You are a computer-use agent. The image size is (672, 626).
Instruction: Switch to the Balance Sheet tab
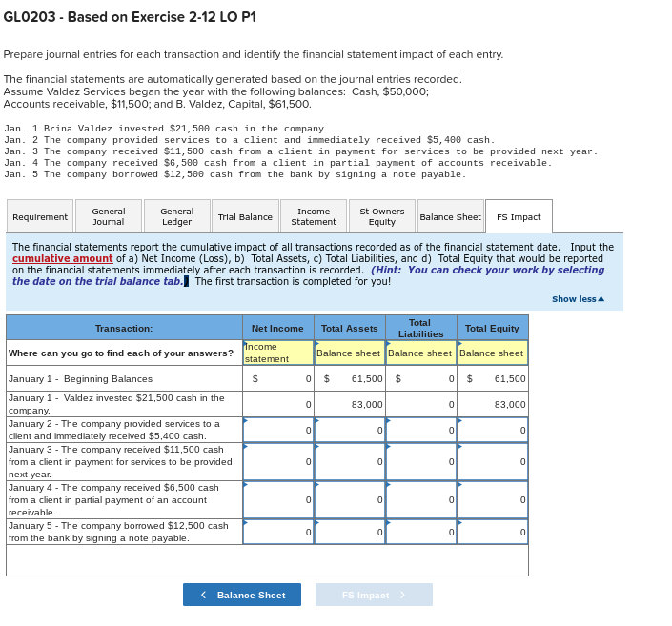coord(451,216)
